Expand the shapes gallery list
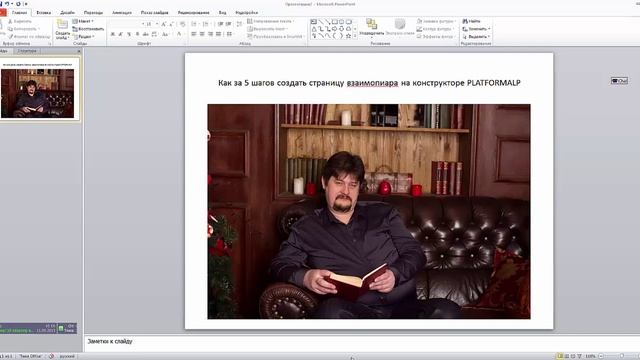 pyautogui.click(x=355, y=36)
